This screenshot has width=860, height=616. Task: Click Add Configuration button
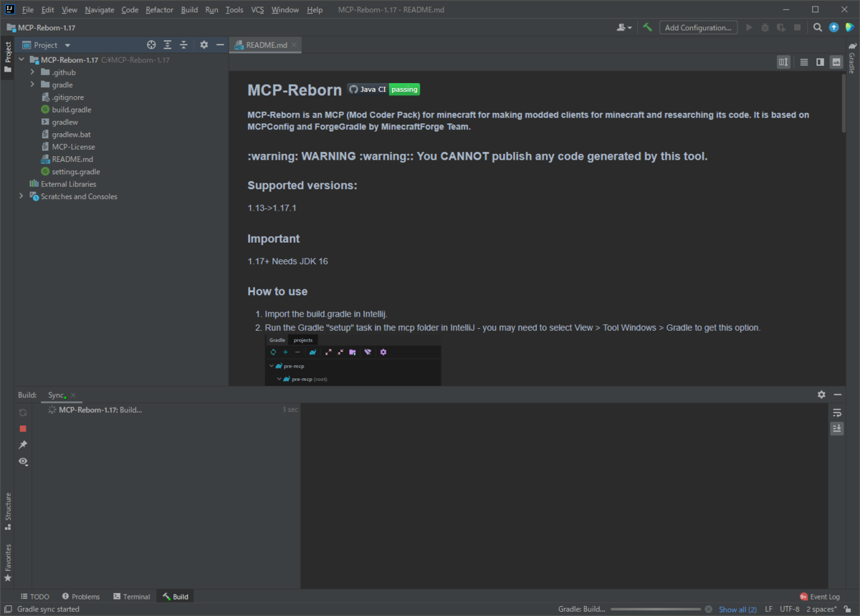coord(698,27)
